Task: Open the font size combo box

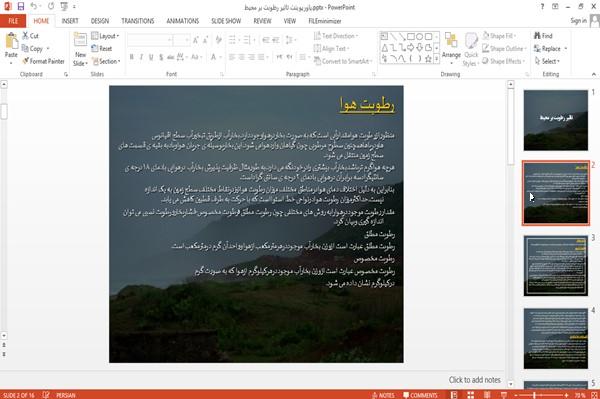Action: click(x=181, y=40)
